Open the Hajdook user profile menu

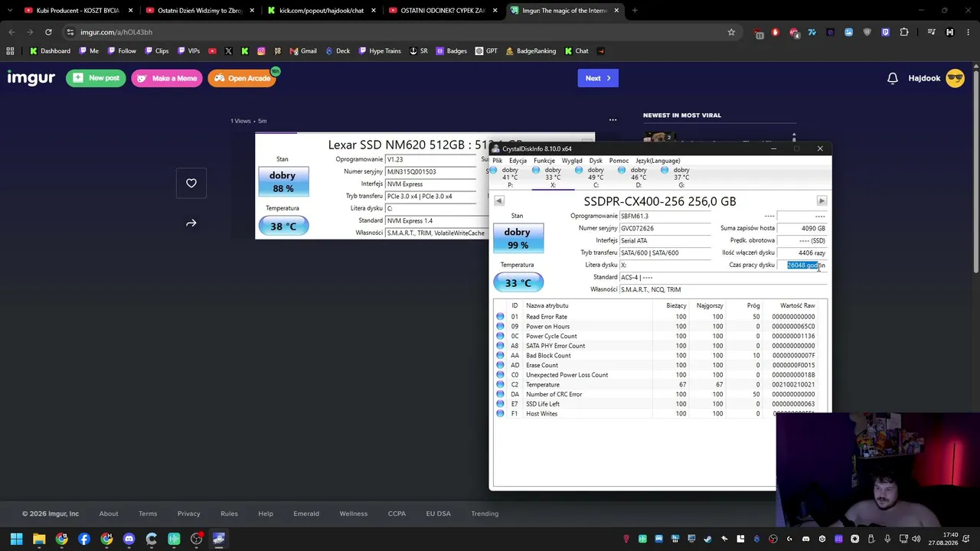click(x=936, y=78)
